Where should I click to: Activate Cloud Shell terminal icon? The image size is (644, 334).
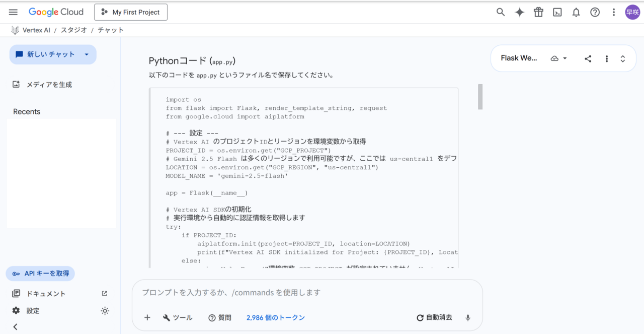[x=557, y=12]
